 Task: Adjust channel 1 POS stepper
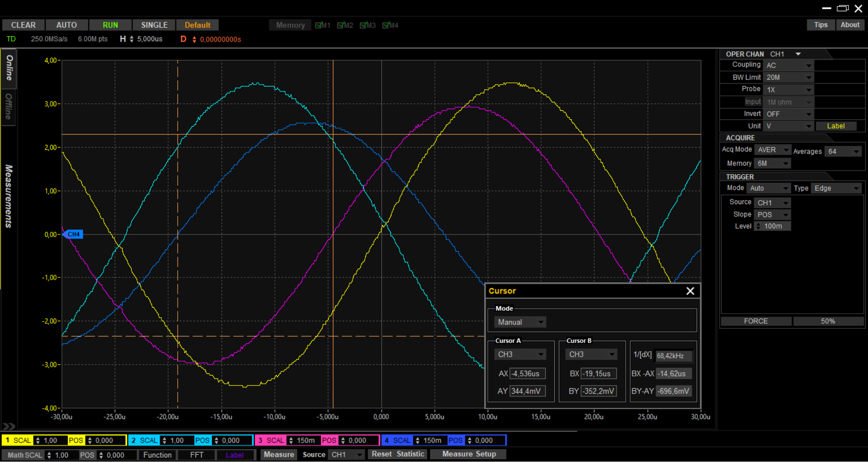[x=90, y=440]
